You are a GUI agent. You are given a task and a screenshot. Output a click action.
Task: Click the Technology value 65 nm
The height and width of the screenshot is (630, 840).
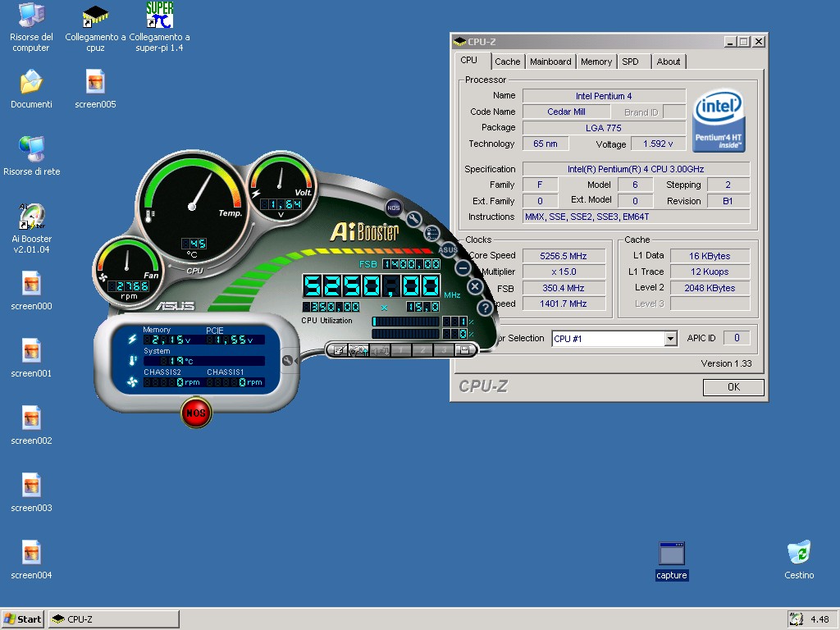tap(546, 144)
